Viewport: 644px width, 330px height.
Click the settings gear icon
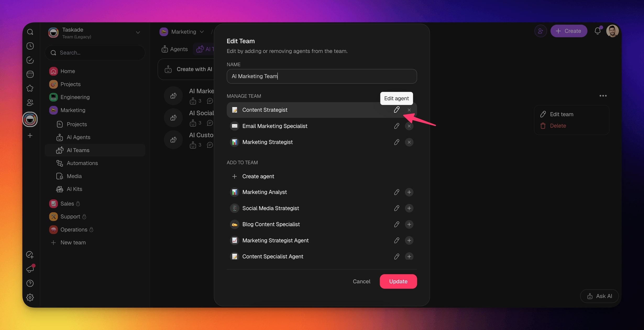pyautogui.click(x=30, y=298)
